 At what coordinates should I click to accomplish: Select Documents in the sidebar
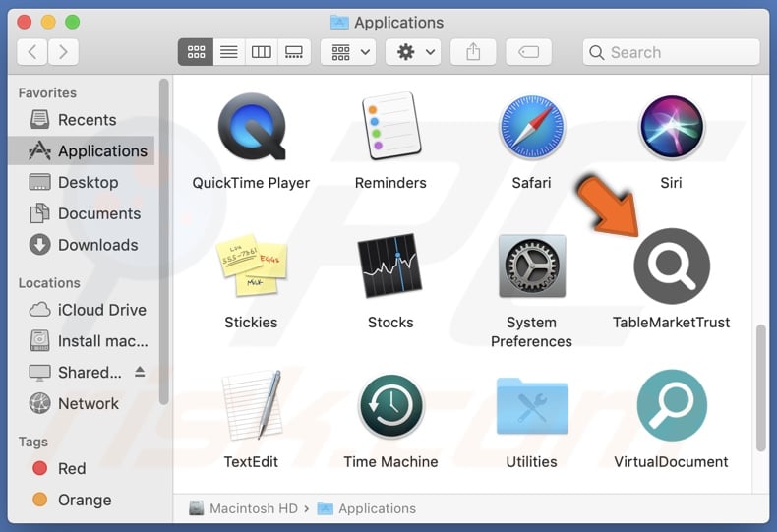click(83, 213)
